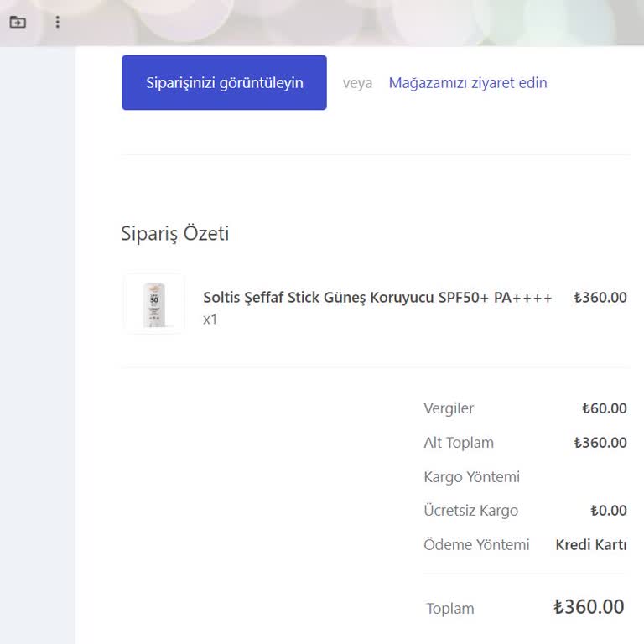644x644 pixels.
Task: Click the move to folder icon
Action: coord(18,22)
